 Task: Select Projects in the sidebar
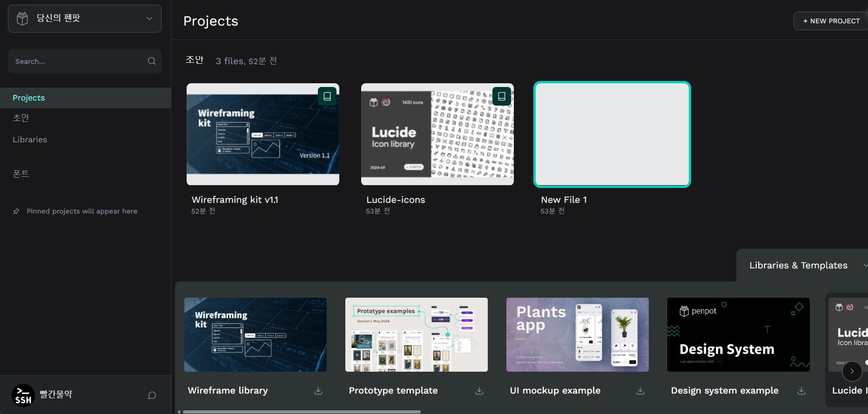(x=29, y=98)
